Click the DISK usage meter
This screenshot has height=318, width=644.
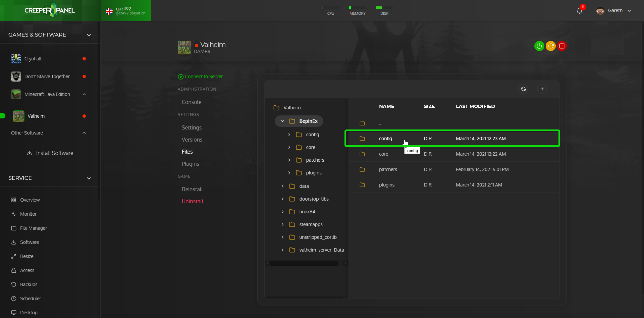point(384,10)
